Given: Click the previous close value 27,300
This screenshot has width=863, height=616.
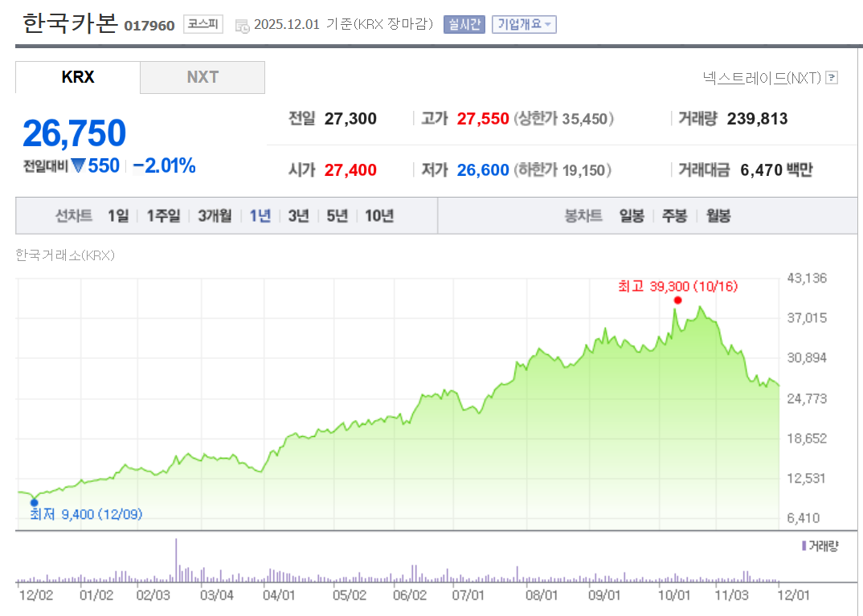Looking at the screenshot, I should [x=350, y=119].
